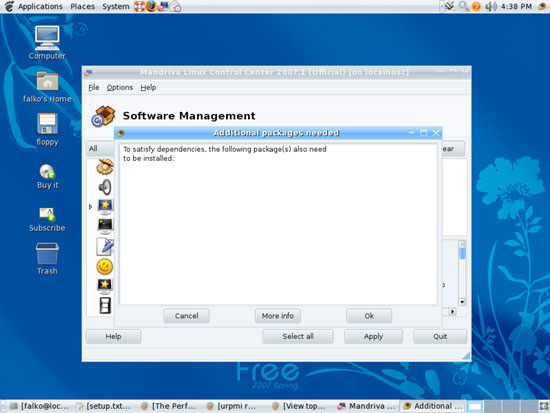The height and width of the screenshot is (413, 550).
Task: Click the volume speaker icon in system tray
Action: point(491,6)
